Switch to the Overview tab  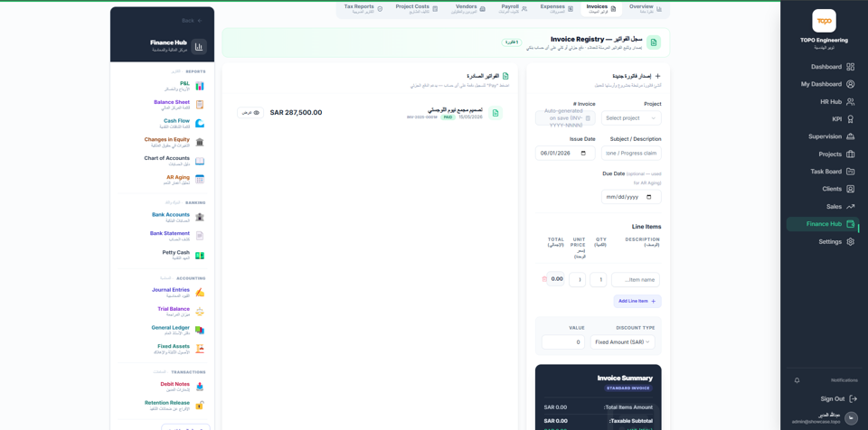(x=645, y=8)
